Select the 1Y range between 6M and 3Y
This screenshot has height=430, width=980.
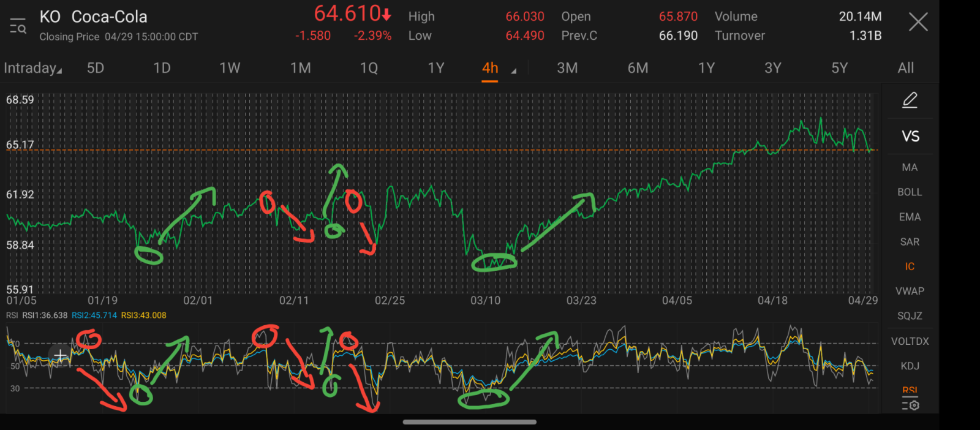[x=707, y=68]
